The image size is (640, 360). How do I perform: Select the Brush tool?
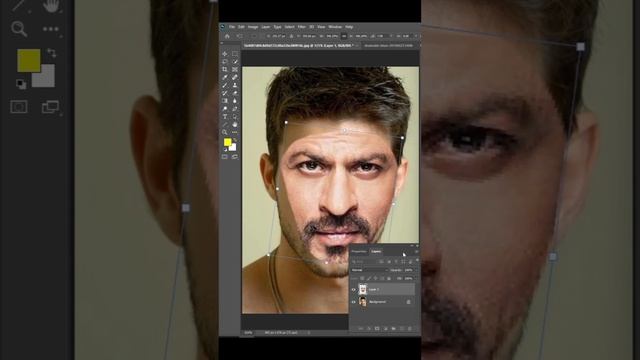pyautogui.click(x=224, y=85)
